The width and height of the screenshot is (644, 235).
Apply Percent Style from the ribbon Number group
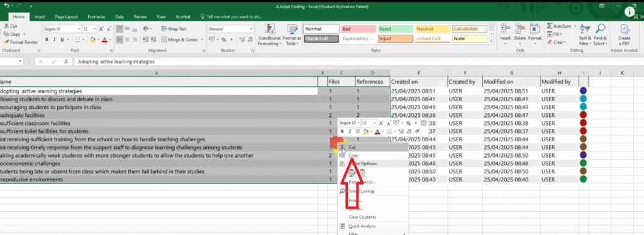[224, 40]
